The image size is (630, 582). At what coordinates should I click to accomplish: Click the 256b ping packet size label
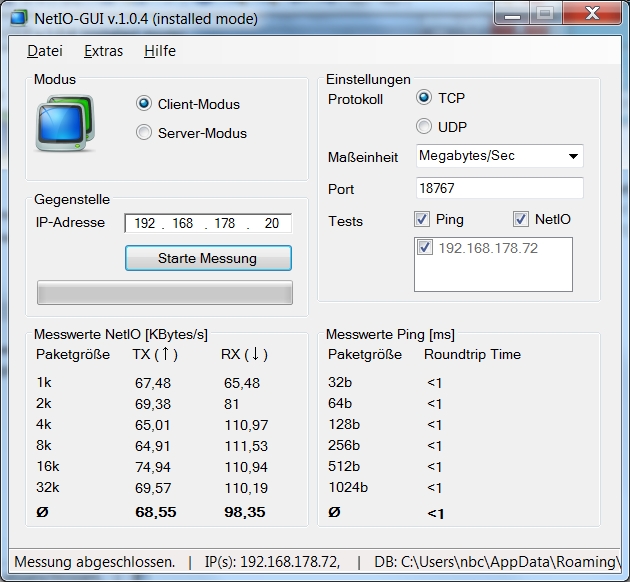point(344,445)
